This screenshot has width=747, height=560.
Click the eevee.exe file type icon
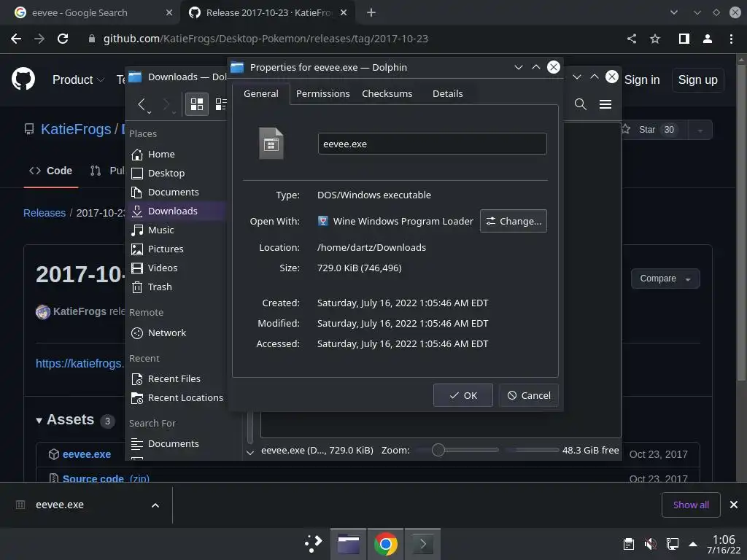(x=271, y=144)
